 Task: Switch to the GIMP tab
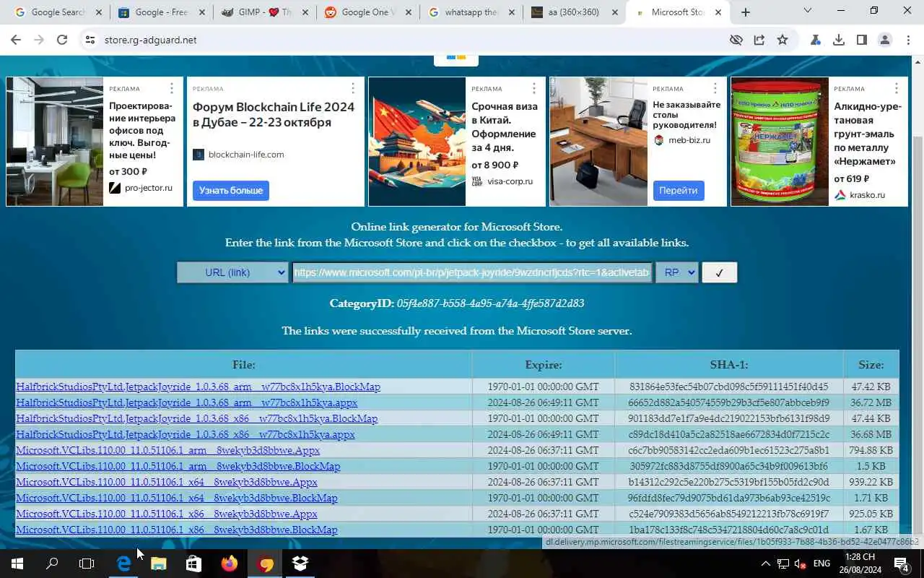click(x=266, y=12)
